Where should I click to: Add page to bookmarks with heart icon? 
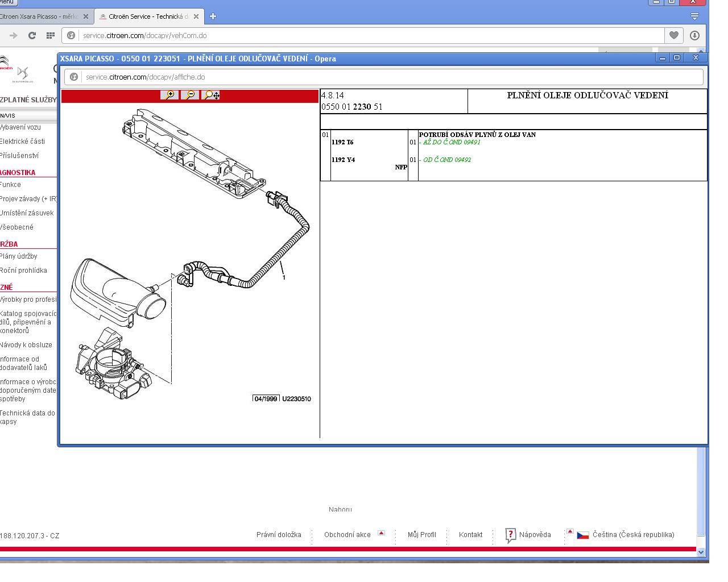click(673, 35)
